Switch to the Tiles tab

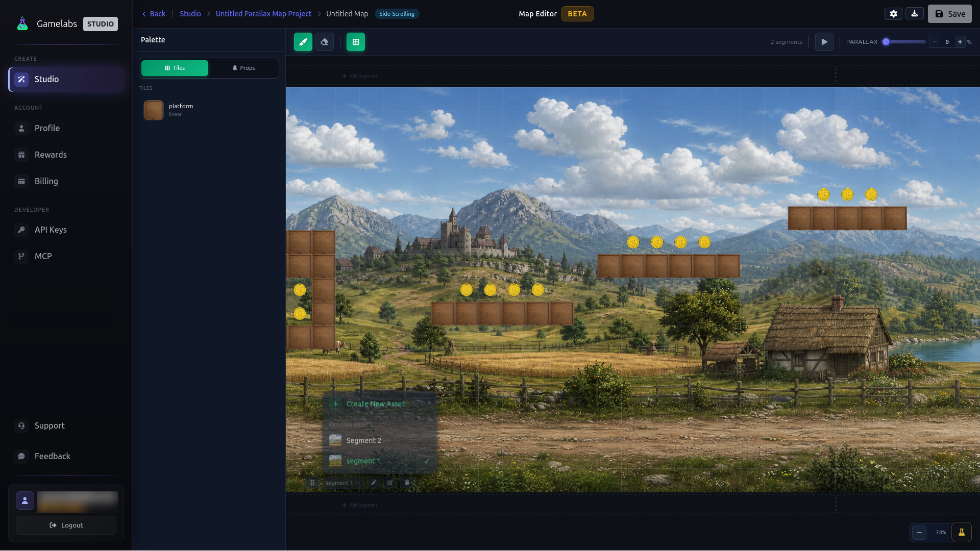pyautogui.click(x=175, y=68)
